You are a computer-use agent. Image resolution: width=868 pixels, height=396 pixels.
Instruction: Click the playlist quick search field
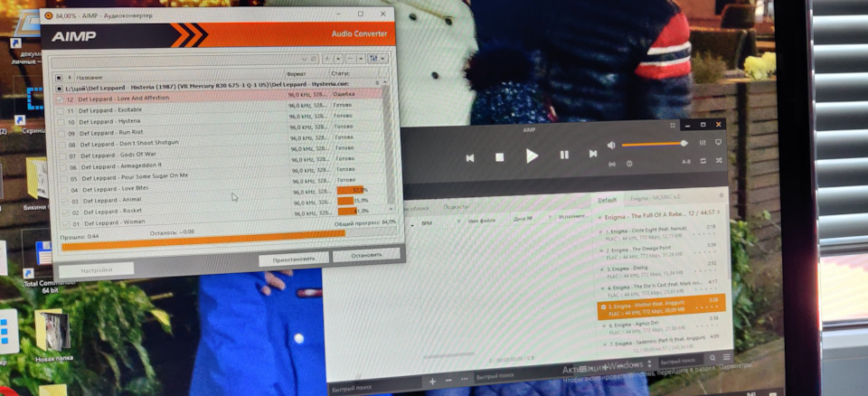[680, 362]
